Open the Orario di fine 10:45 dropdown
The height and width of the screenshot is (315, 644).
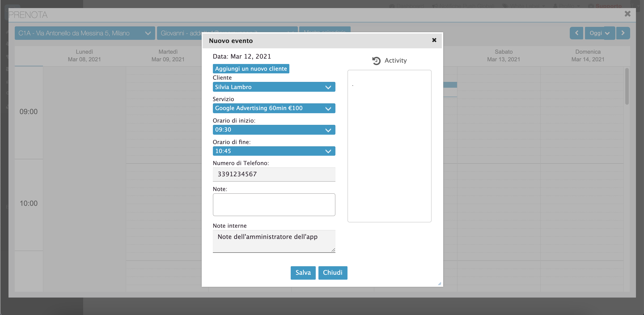(x=274, y=151)
